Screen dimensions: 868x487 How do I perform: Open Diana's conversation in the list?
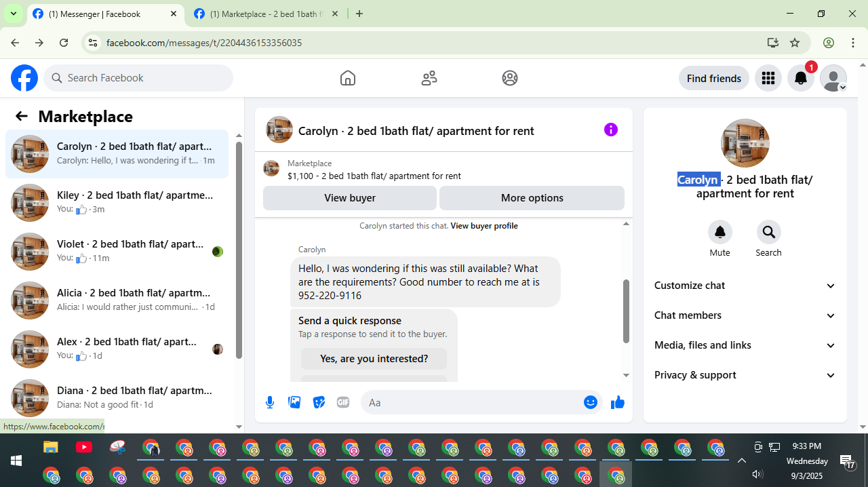tap(117, 398)
